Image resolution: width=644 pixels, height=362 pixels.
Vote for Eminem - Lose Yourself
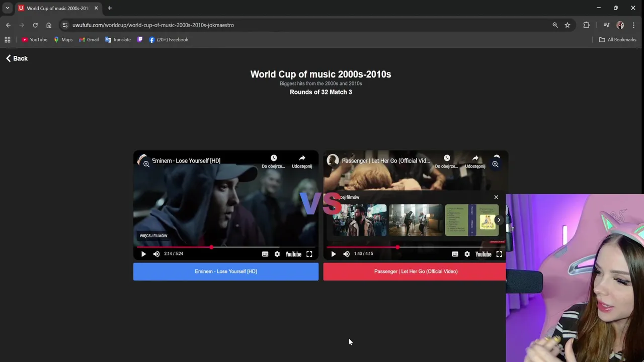click(226, 271)
